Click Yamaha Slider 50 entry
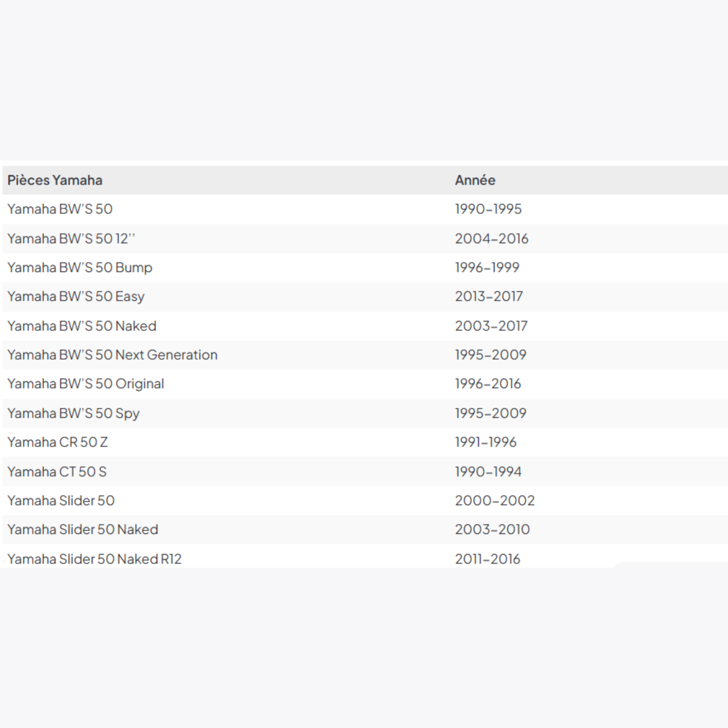This screenshot has width=728, height=728. pyautogui.click(x=61, y=501)
